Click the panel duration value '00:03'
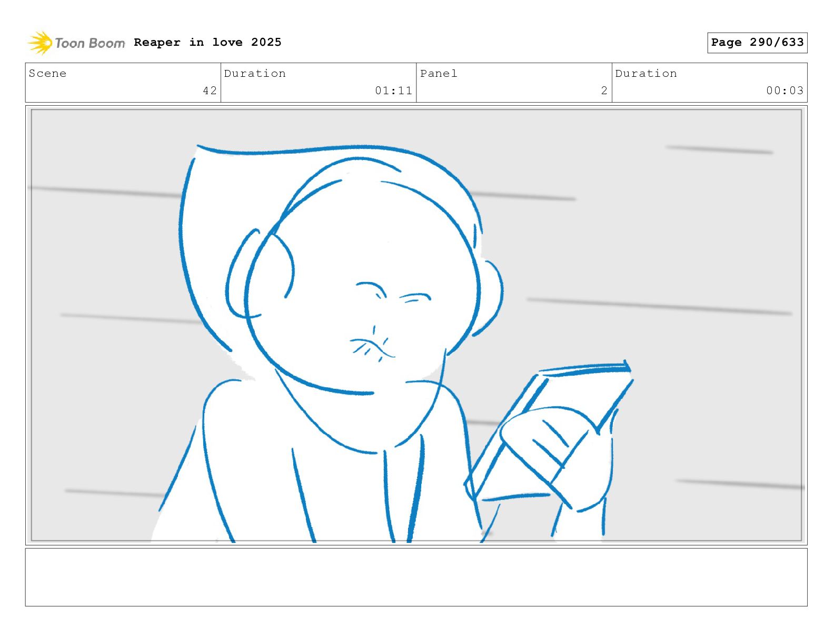 tap(785, 90)
